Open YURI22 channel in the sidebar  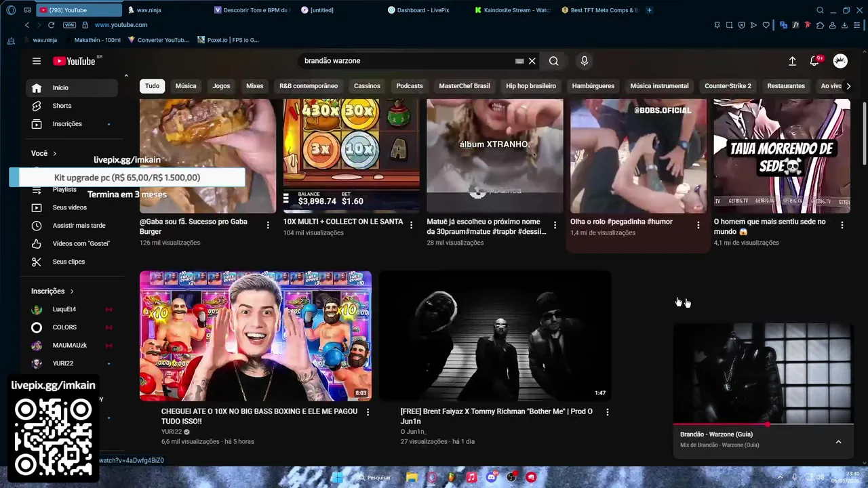pos(72,363)
